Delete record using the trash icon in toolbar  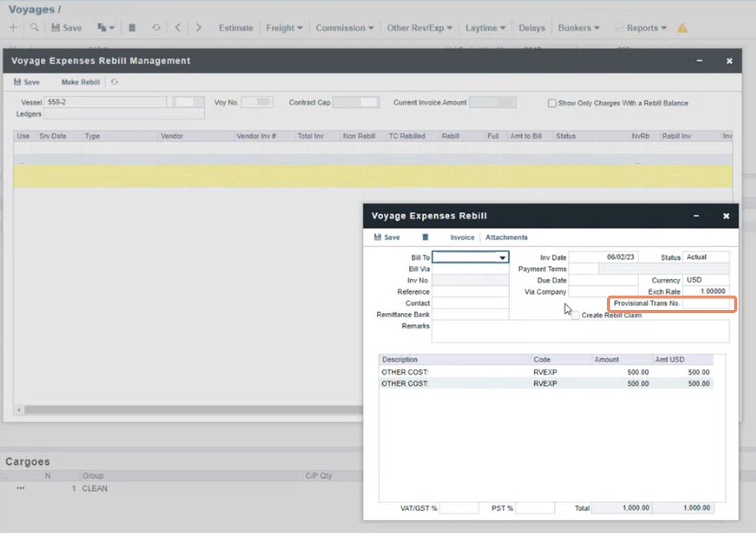pos(132,27)
